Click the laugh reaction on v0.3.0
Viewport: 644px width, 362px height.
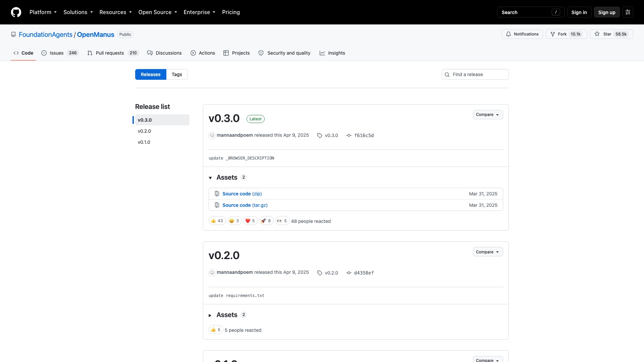234,221
